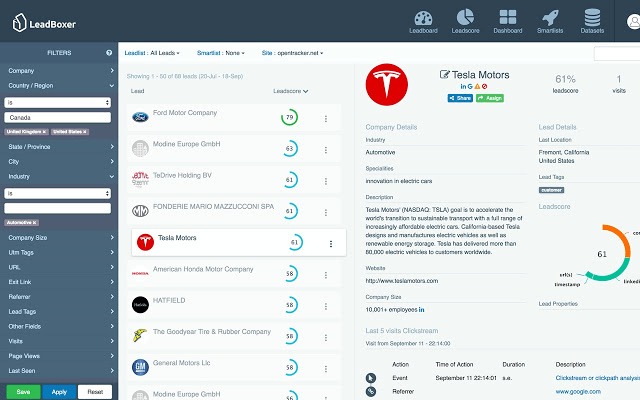640x400 pixels.
Task: Open more options for Ford Motor Company
Action: point(326,119)
